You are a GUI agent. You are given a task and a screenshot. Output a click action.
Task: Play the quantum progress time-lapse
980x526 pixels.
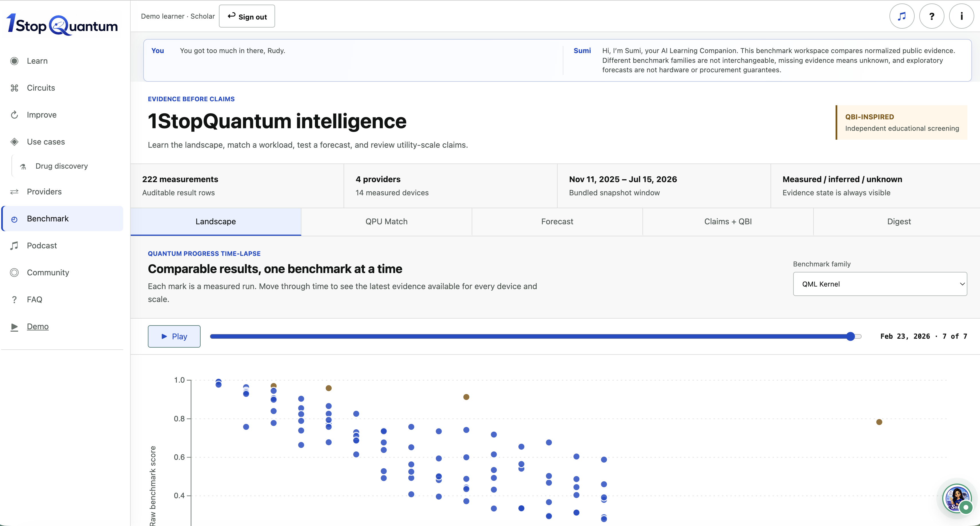click(x=174, y=337)
